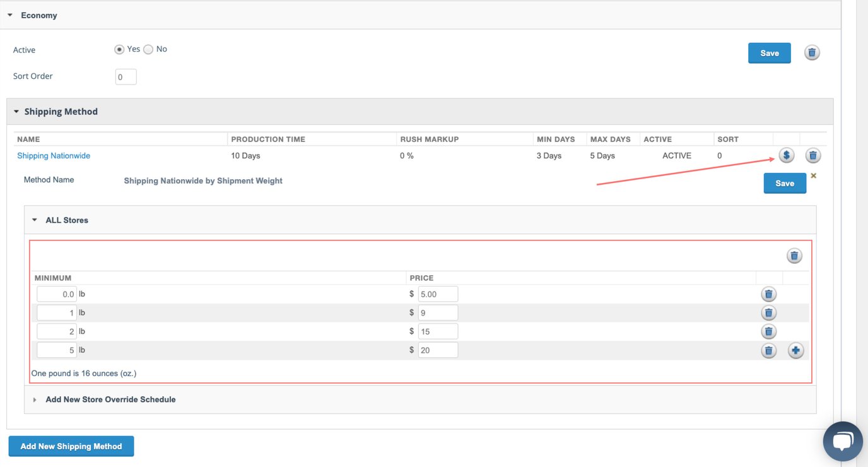The width and height of the screenshot is (868, 467).
Task: Delete the 5 lb price tier row
Action: click(768, 350)
